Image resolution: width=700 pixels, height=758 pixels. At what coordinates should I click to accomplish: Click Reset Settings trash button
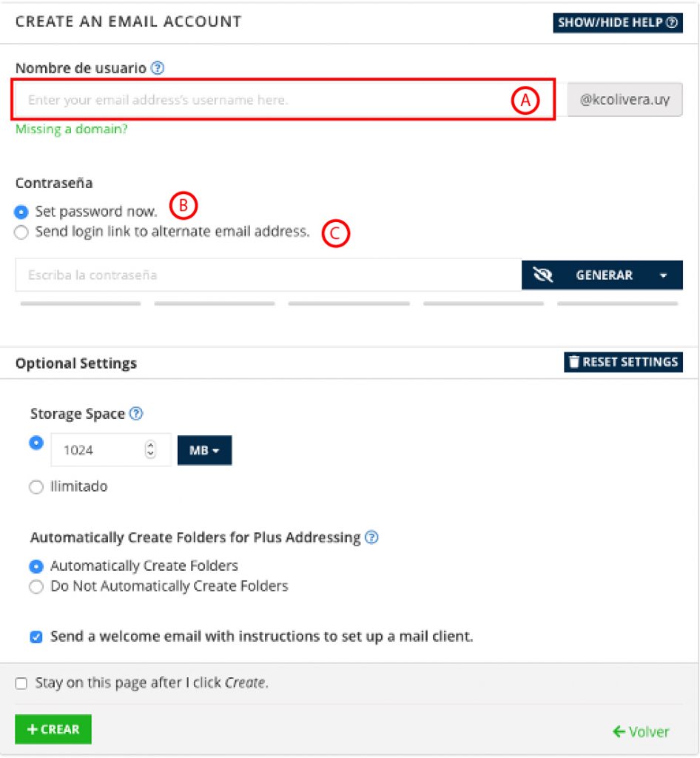pyautogui.click(x=623, y=362)
